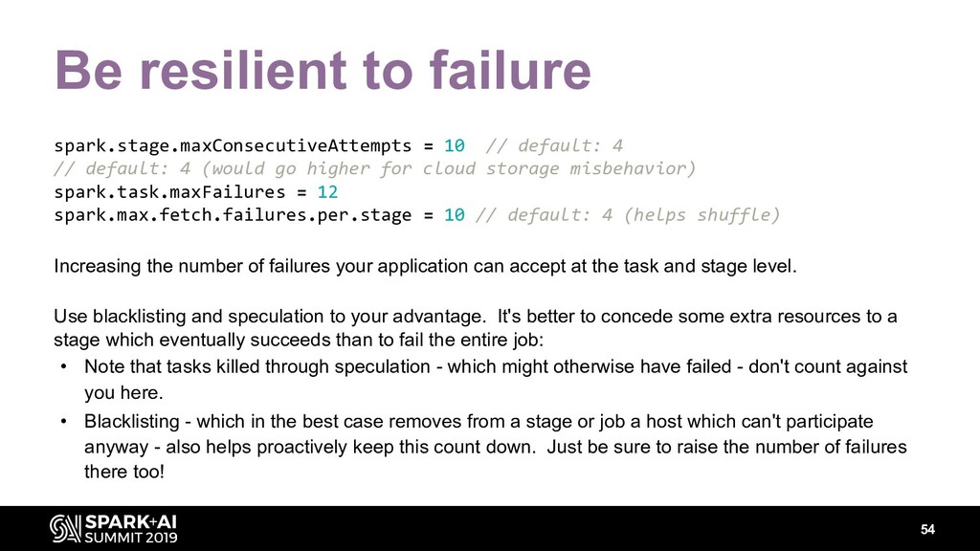Click the SPARK+AI SUMMIT 2019 text
Screen dimensions: 980x551
[x=130, y=528]
